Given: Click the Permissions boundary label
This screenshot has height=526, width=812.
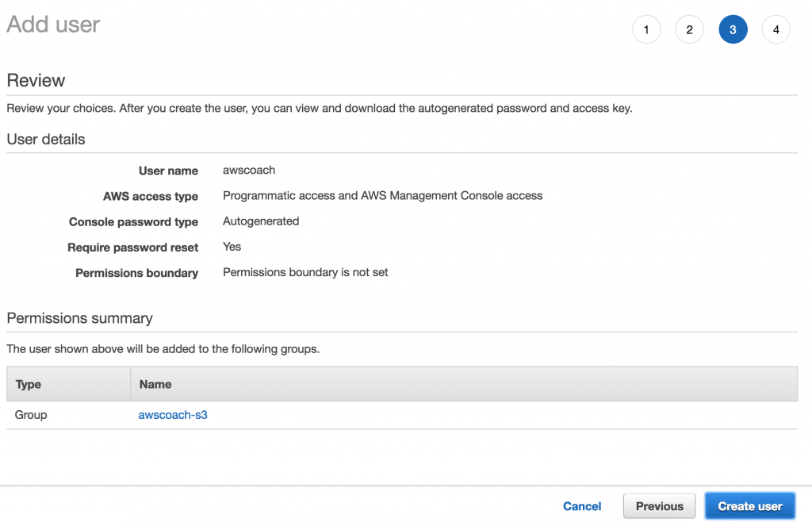Looking at the screenshot, I should pos(136,273).
